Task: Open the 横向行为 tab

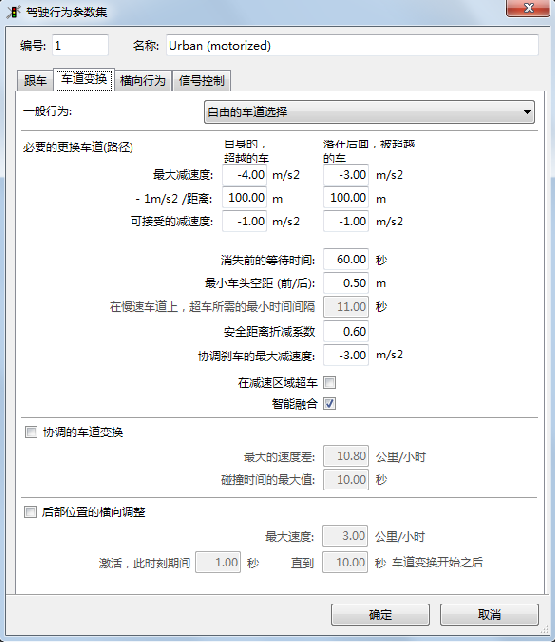Action: [x=142, y=80]
